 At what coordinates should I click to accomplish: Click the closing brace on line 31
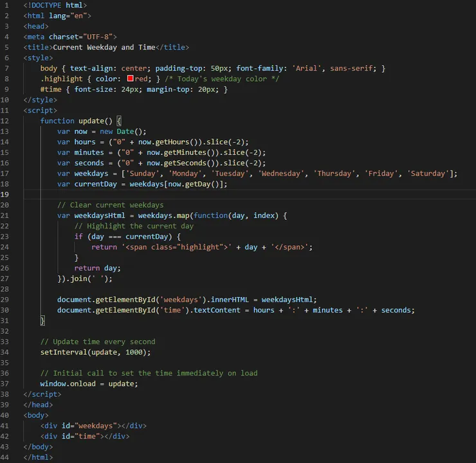pyautogui.click(x=42, y=321)
